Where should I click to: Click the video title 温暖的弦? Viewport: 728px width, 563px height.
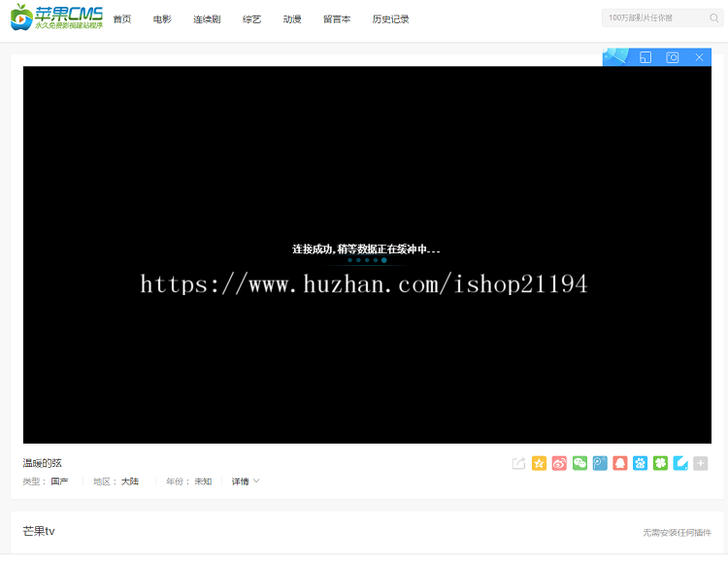[43, 463]
